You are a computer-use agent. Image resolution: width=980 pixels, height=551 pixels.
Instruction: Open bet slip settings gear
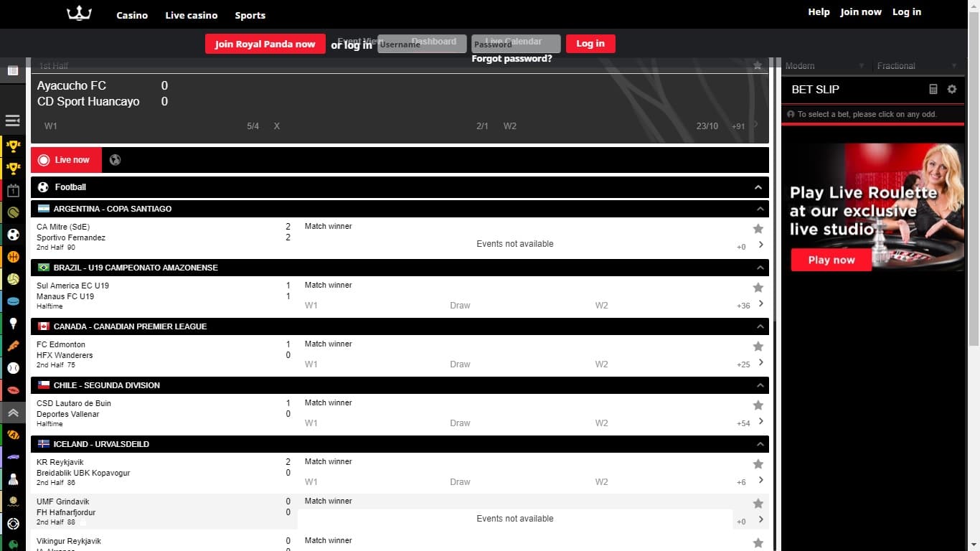(952, 89)
